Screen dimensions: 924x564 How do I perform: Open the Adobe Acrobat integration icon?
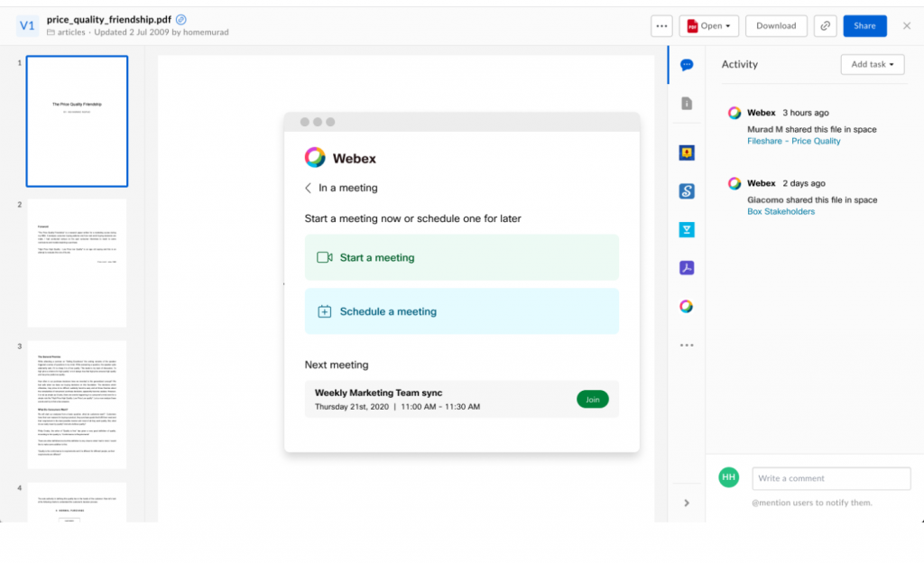point(687,267)
